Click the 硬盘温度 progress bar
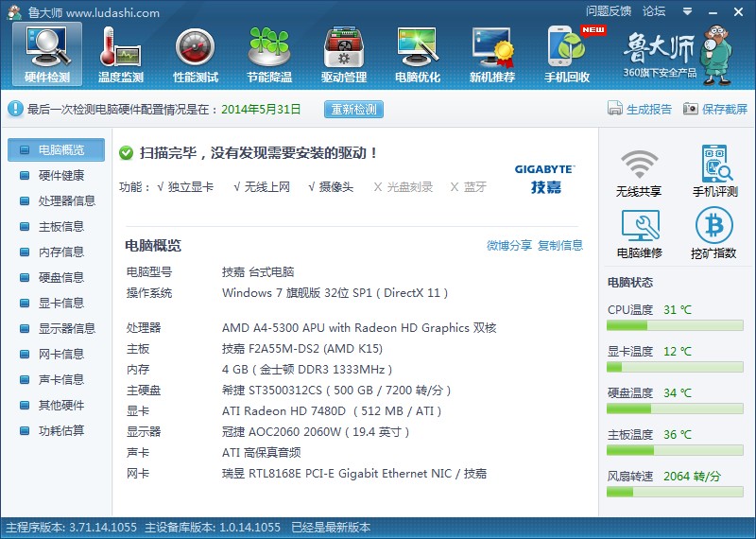The image size is (756, 539). [675, 409]
